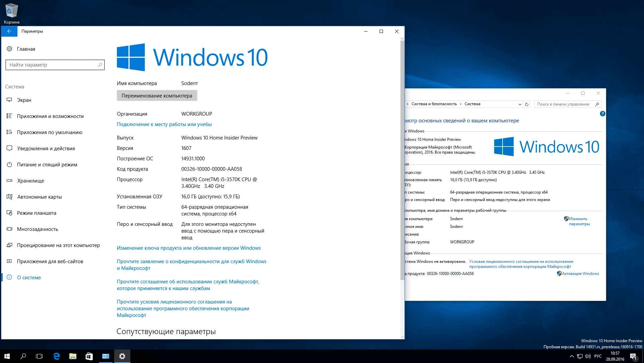Screen dimensions: 644x363
Task: Click Переименование компьютера button
Action: pyautogui.click(x=157, y=96)
